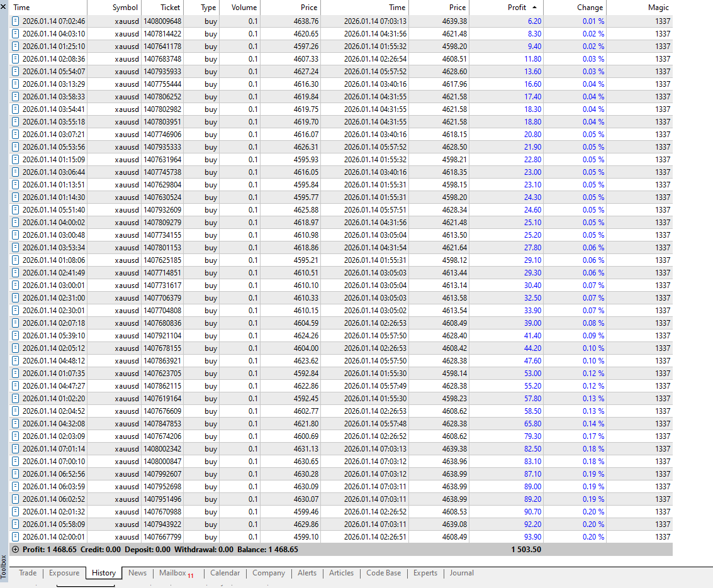The image size is (713, 588).
Task: Click the document icon for ticket 1407847853 row
Action: [16, 423]
